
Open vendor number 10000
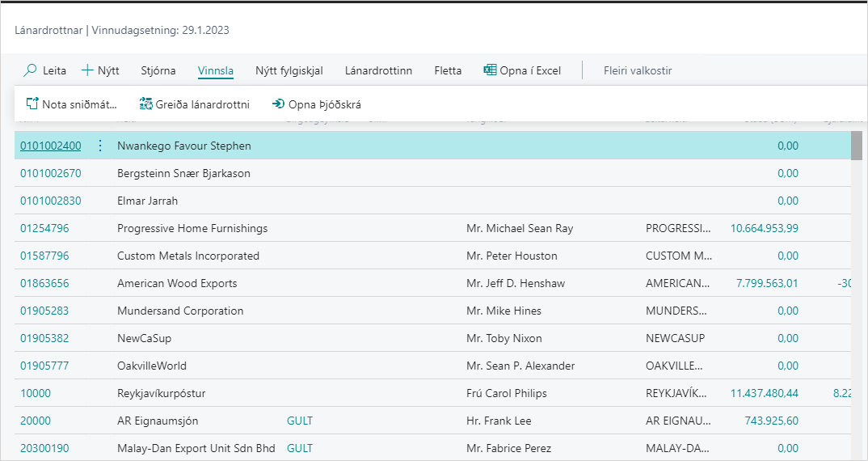pyautogui.click(x=36, y=393)
